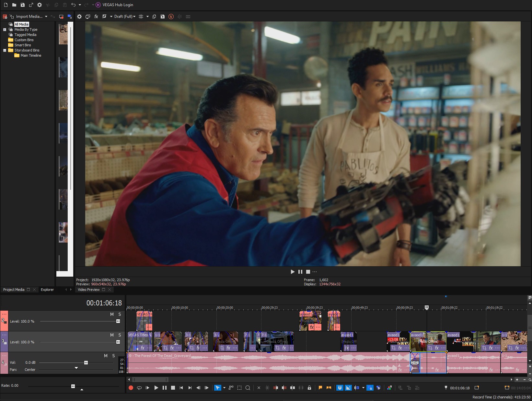Screen dimensions: 532x401
Task: Save the project from the top toolbar
Action: [22, 5]
